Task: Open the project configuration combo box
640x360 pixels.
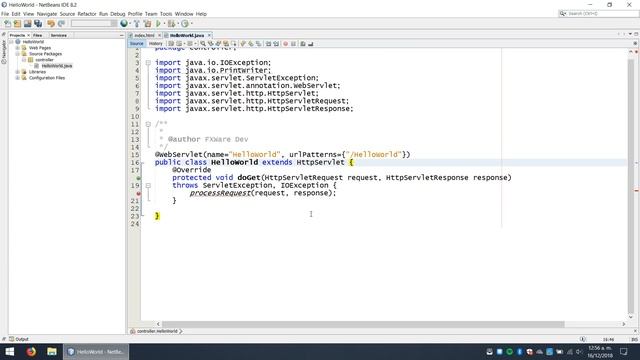Action: (x=94, y=24)
